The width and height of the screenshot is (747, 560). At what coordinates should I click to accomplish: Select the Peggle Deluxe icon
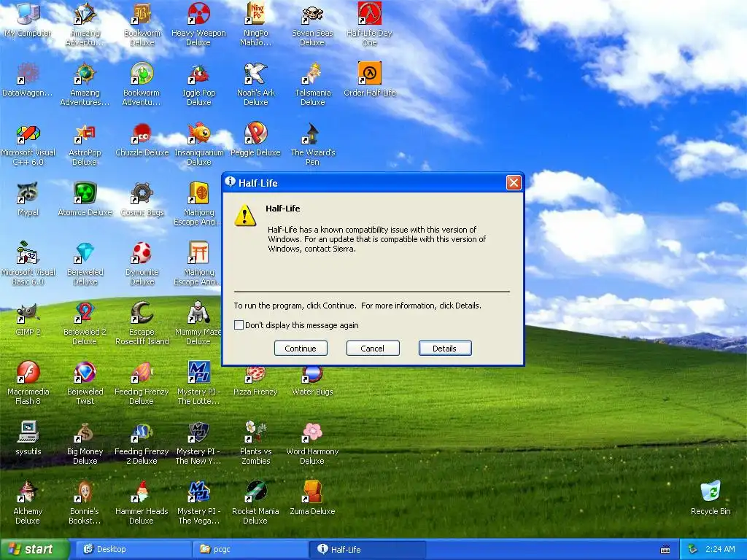point(255,139)
